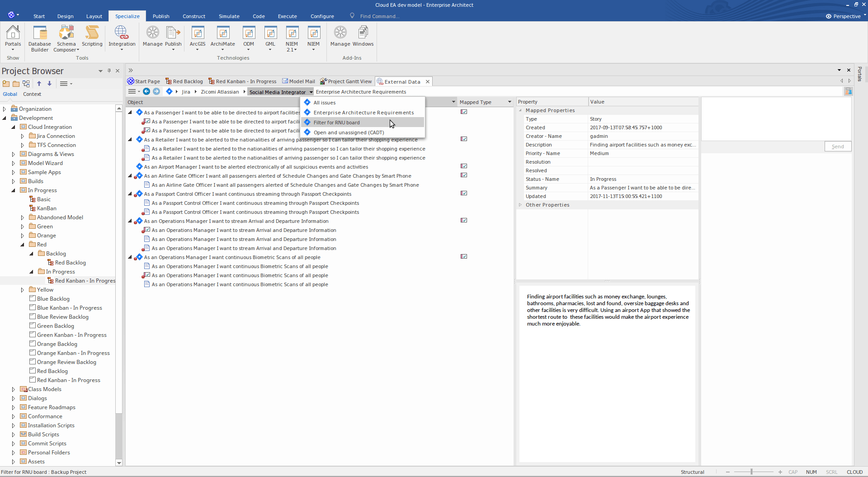Expand the Yellow folder in Project Browser
The height and width of the screenshot is (477, 868).
click(23, 290)
